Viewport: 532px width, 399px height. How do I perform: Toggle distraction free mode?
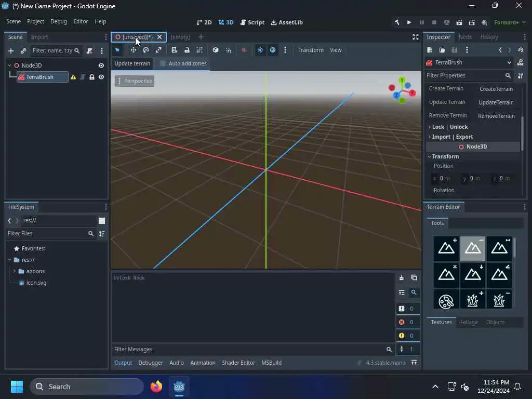[415, 37]
